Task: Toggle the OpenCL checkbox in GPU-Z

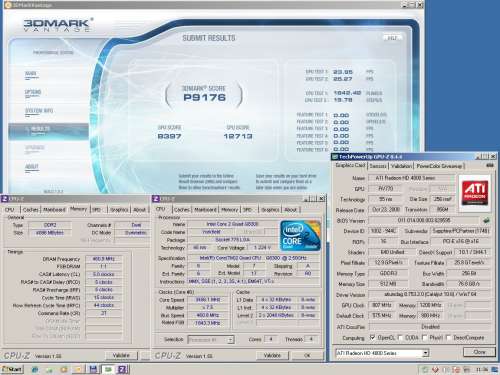Action: click(372, 338)
